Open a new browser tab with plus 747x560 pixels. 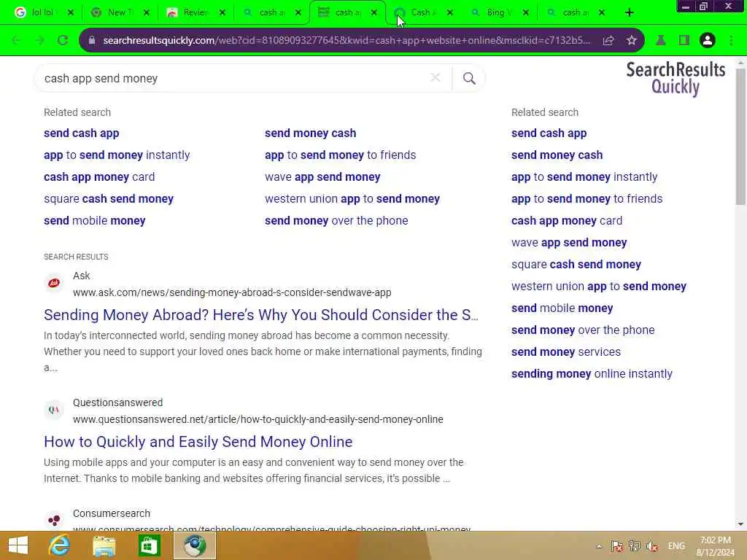click(630, 12)
